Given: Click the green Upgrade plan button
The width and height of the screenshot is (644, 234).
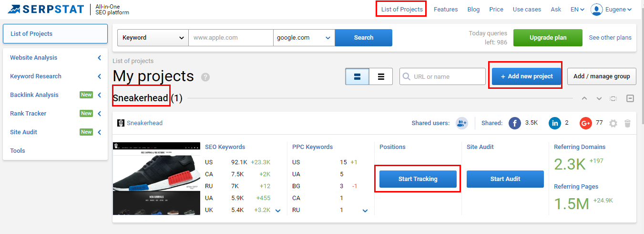Looking at the screenshot, I should [548, 38].
